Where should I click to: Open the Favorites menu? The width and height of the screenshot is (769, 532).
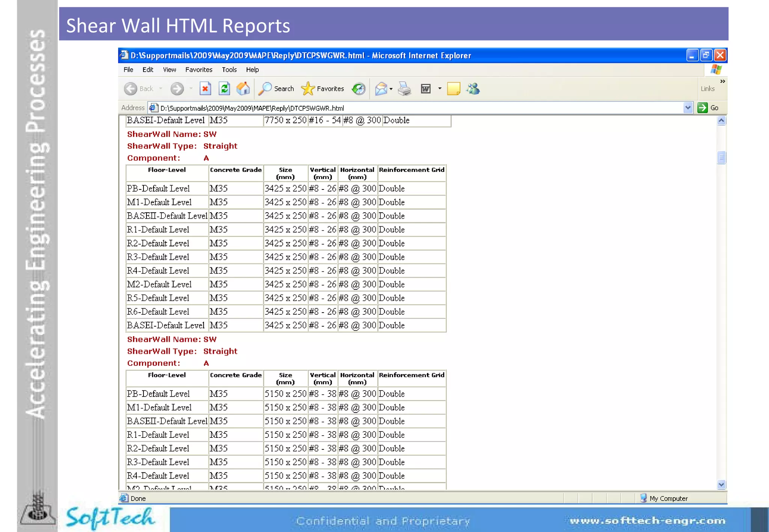click(199, 70)
